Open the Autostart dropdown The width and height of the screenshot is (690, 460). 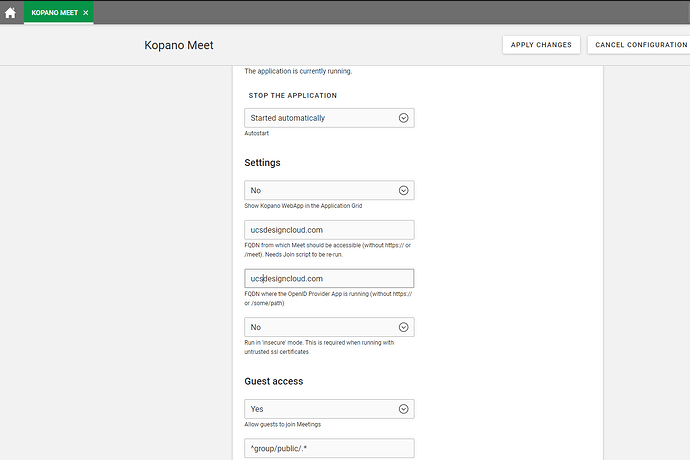coord(329,118)
